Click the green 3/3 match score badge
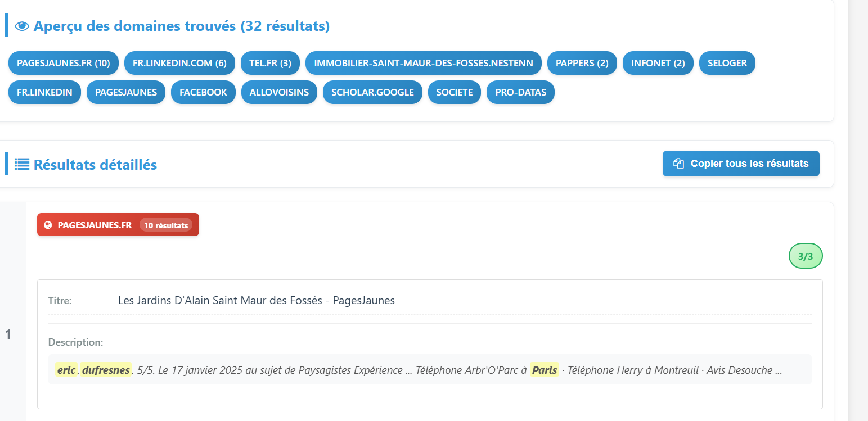The height and width of the screenshot is (421, 868). (x=805, y=256)
